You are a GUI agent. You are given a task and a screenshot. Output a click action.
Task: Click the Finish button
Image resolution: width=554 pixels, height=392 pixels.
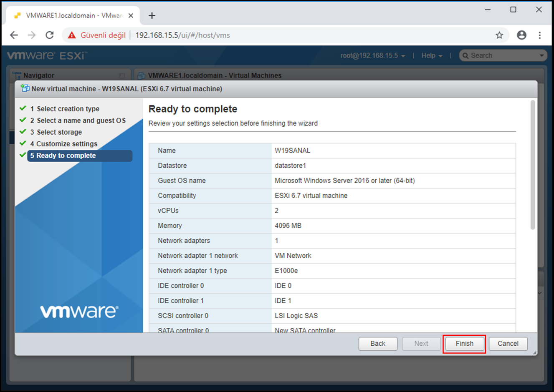click(464, 344)
